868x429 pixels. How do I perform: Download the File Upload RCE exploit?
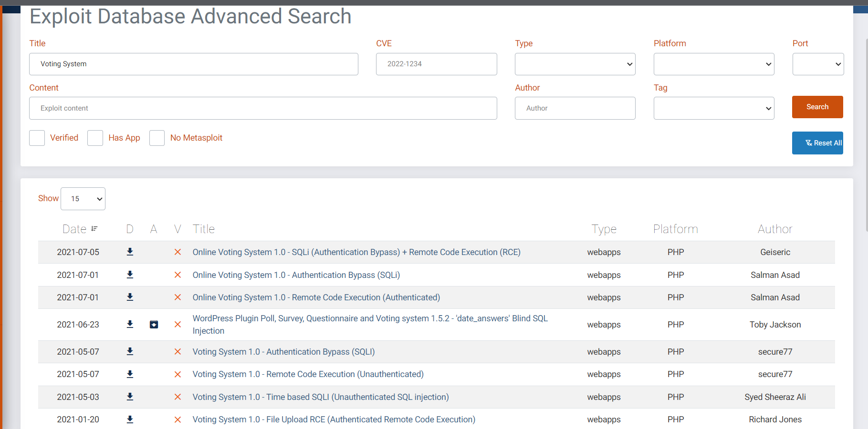(x=130, y=419)
